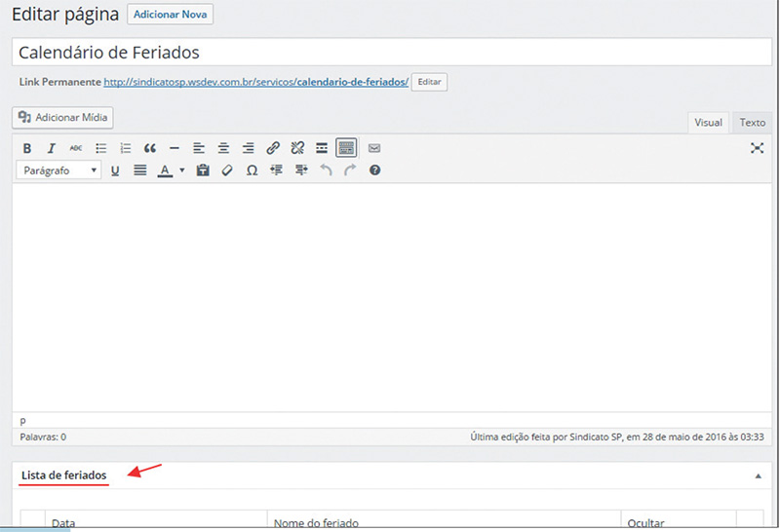This screenshot has width=780, height=532.
Task: Click the insert/edit link icon
Action: [273, 148]
